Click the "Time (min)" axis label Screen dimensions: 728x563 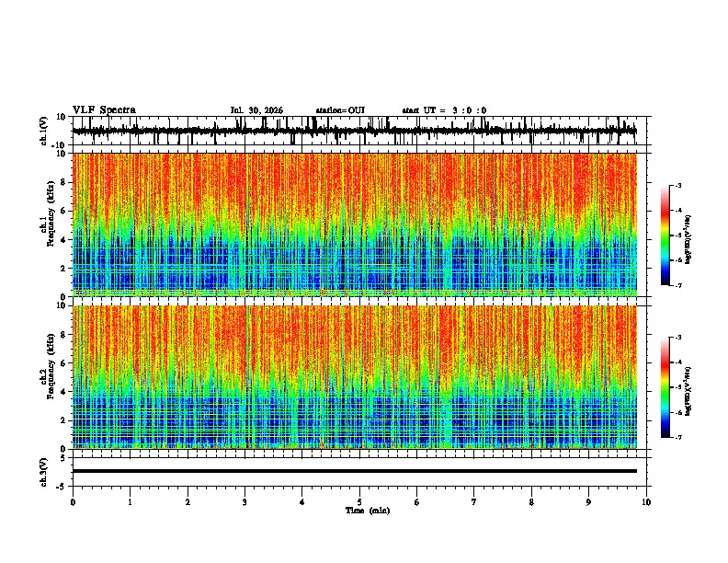pos(368,511)
